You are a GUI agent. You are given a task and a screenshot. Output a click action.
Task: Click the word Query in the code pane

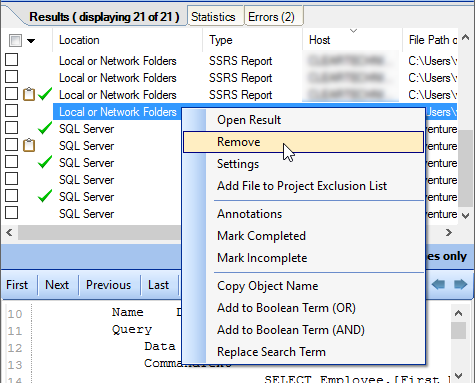pos(132,330)
